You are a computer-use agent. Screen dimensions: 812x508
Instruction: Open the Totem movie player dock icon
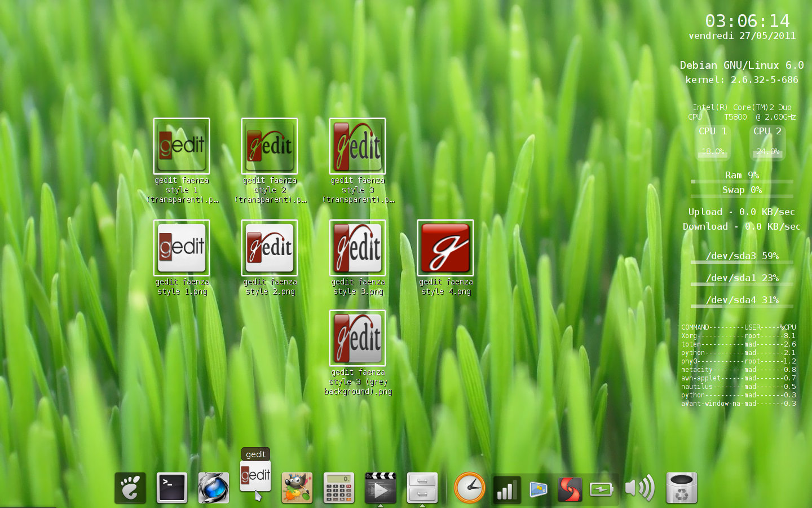pyautogui.click(x=381, y=488)
